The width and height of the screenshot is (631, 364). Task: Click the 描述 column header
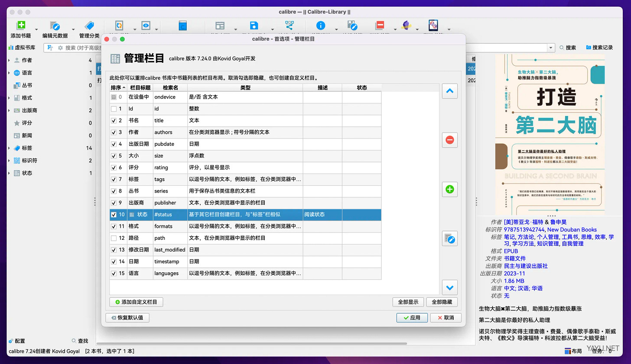pyautogui.click(x=322, y=87)
